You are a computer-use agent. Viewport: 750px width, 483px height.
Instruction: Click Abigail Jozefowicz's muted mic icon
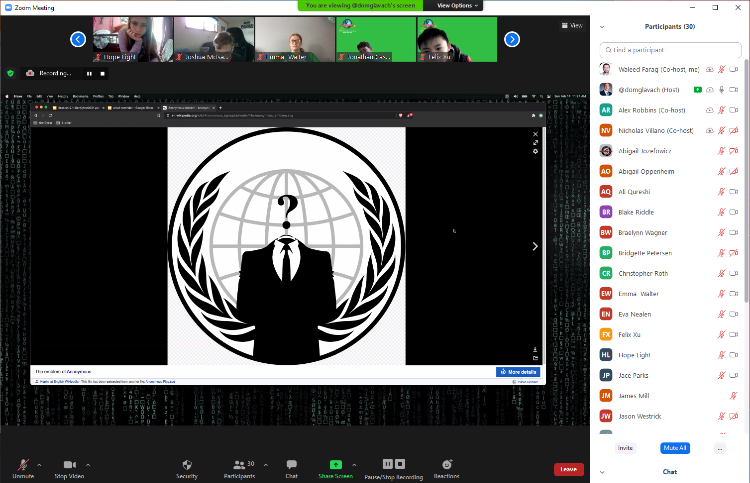point(721,151)
